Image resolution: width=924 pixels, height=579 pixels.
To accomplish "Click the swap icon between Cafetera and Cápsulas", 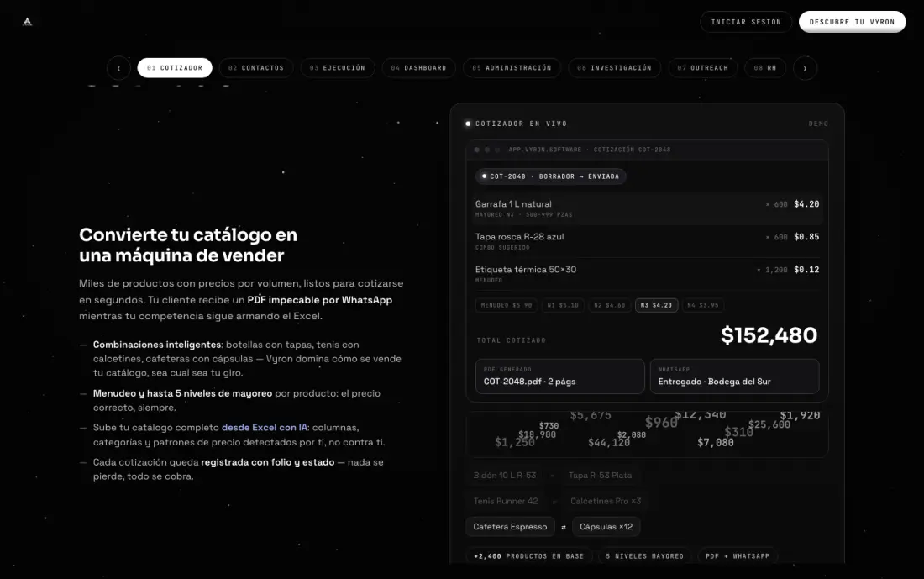I will [x=564, y=527].
